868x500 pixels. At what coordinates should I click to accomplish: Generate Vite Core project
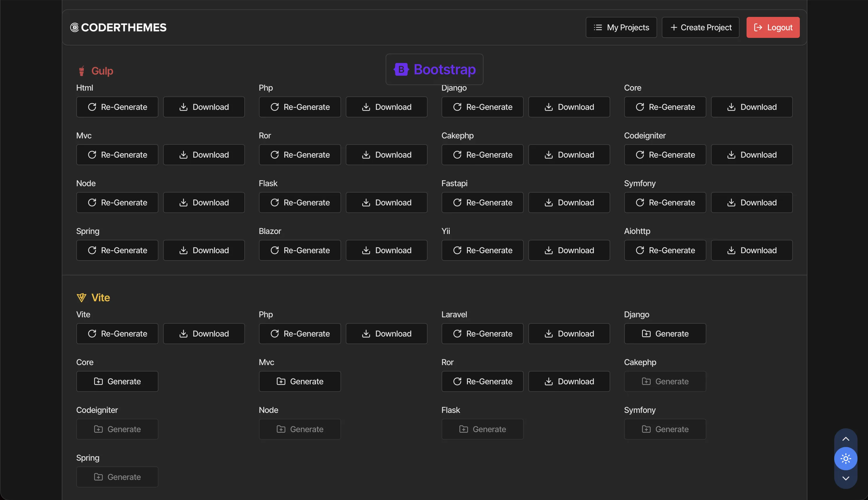click(117, 381)
